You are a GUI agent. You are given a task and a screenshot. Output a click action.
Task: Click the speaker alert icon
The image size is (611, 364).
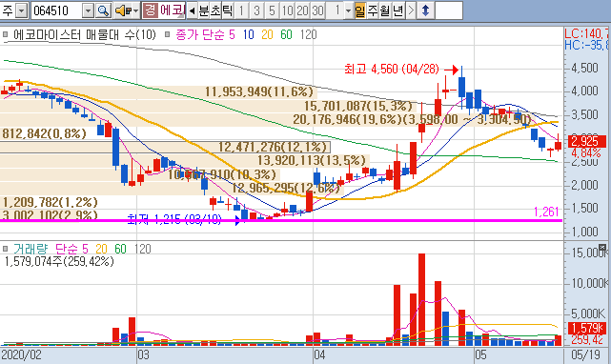tap(123, 10)
